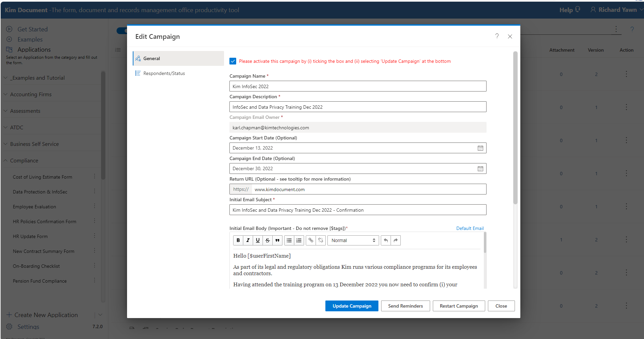Viewport: 644px width, 339px height.
Task: Insert numbered list in email body
Action: point(299,240)
